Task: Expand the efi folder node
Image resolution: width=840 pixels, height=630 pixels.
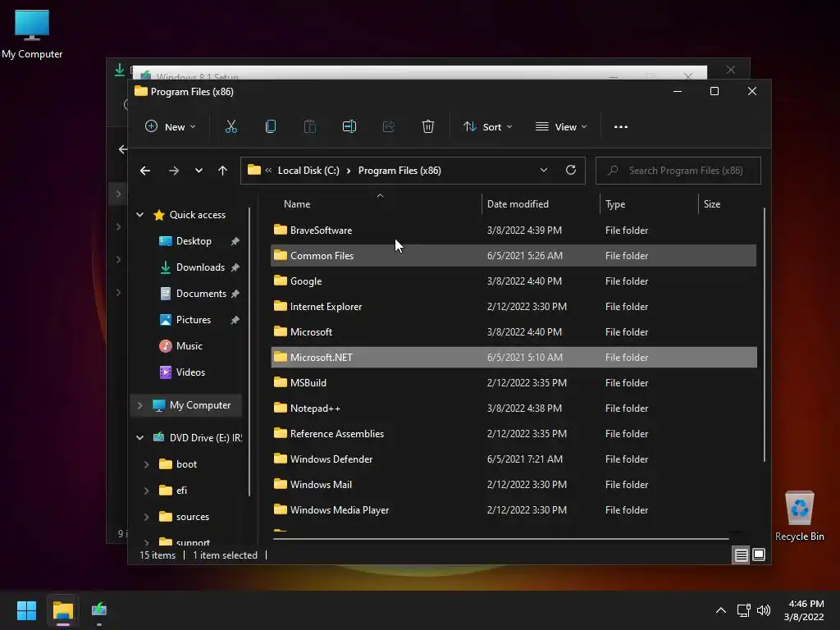Action: 146,491
